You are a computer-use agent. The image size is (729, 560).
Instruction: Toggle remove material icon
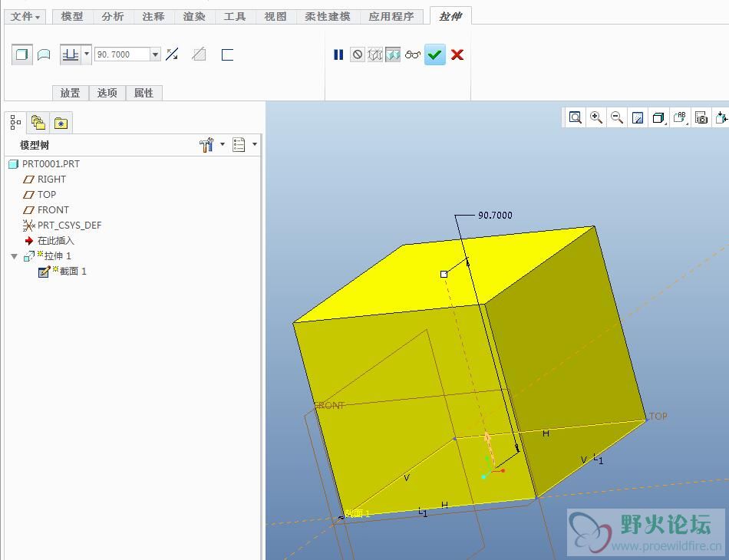(199, 54)
